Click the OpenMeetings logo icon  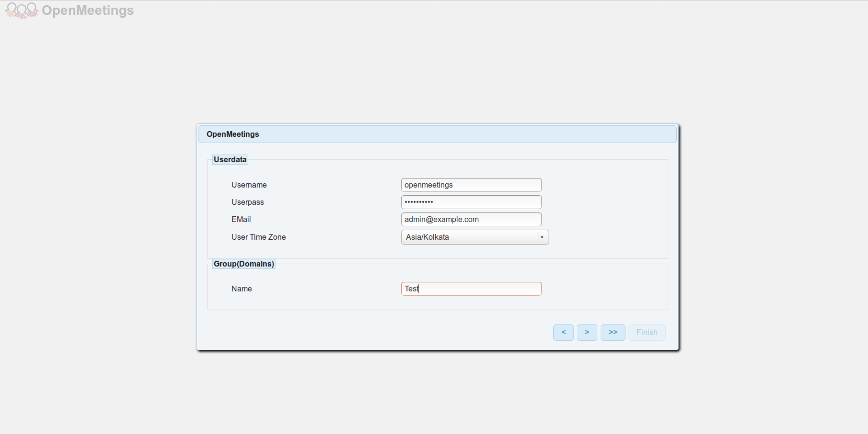coord(22,11)
